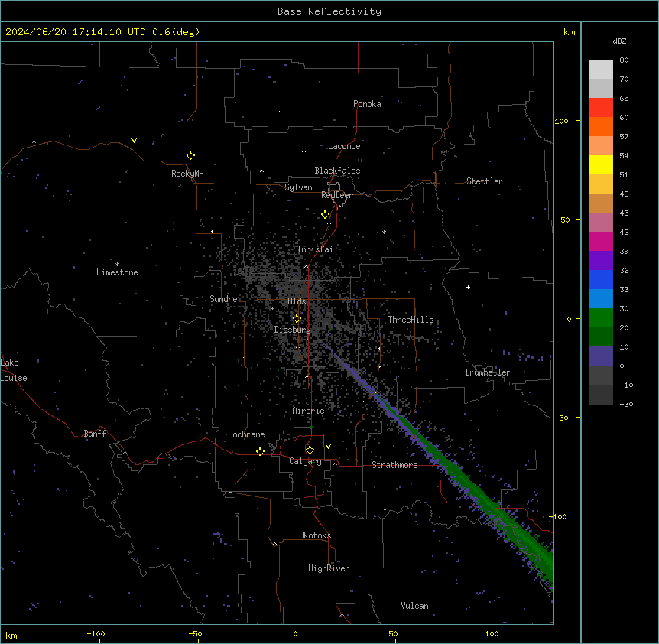Click the Limestone map label
The height and width of the screenshot is (644, 659).
(x=117, y=272)
